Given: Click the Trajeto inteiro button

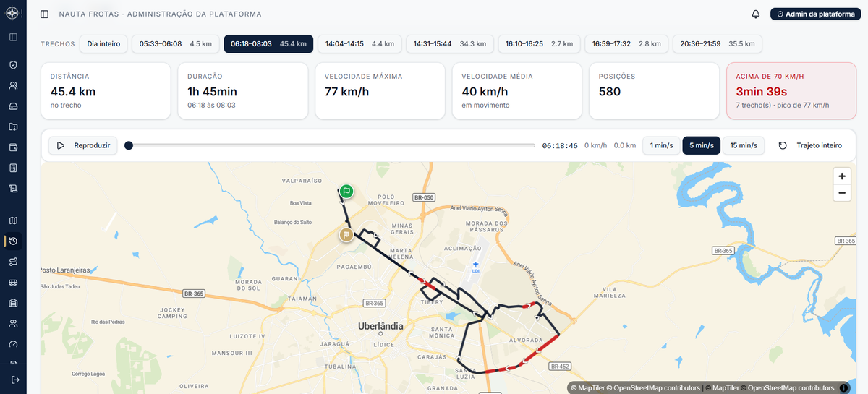Looking at the screenshot, I should point(810,145).
